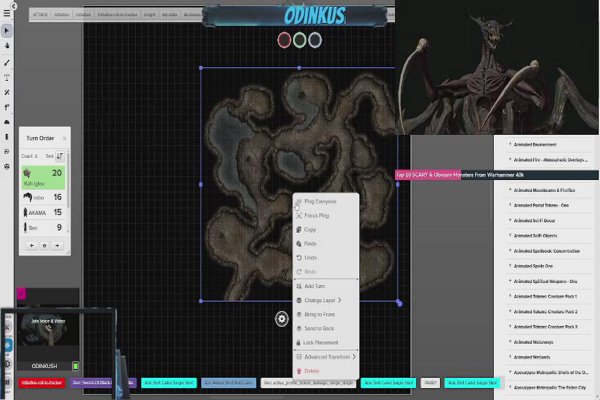Click red circle token marker
The height and width of the screenshot is (400, 600).
click(x=284, y=40)
